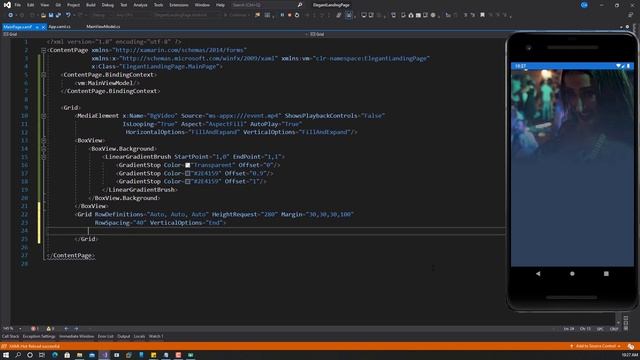This screenshot has width=640, height=360.
Task: Click the Navigate Backward toolbar icon
Action: (x=10, y=15)
